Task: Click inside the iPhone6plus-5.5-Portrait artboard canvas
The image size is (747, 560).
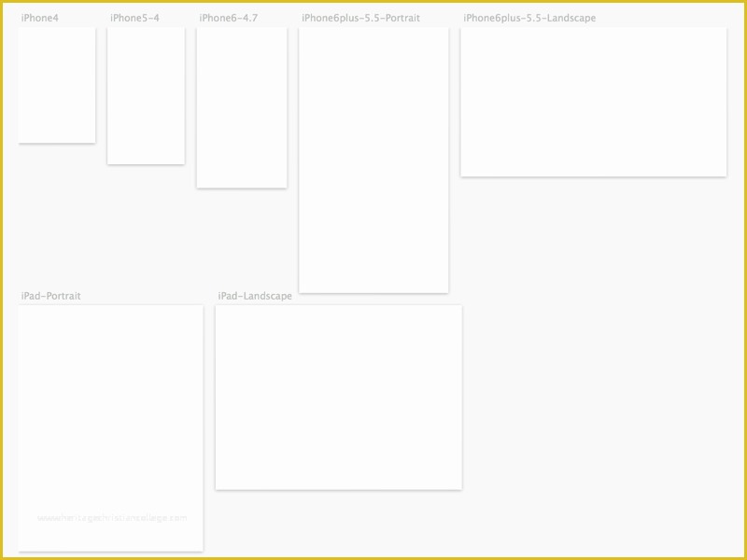Action: [x=373, y=160]
